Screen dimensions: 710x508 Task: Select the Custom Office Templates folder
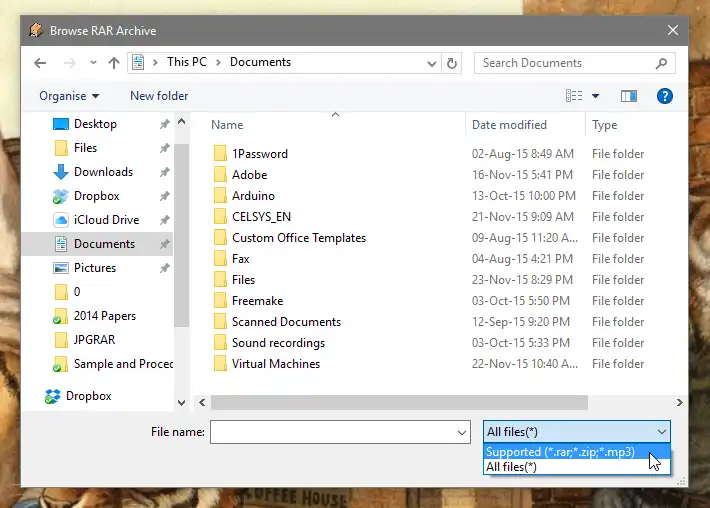[299, 238]
